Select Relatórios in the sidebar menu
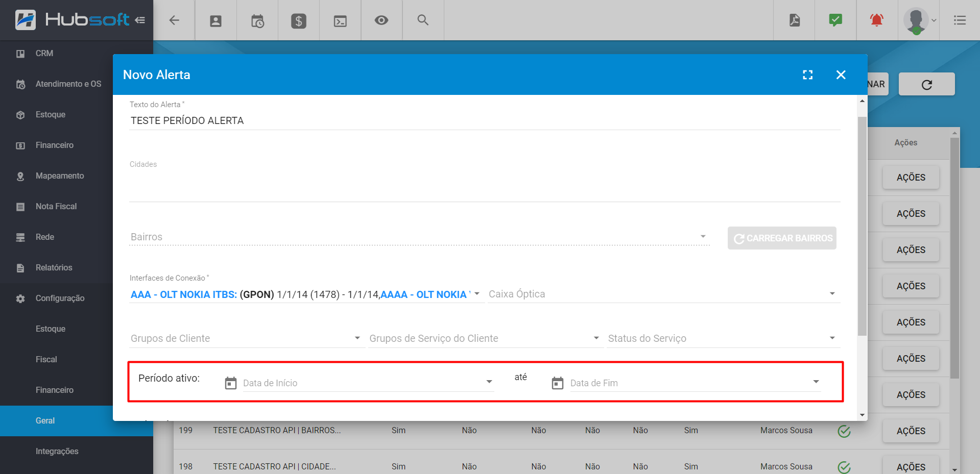 pyautogui.click(x=54, y=268)
